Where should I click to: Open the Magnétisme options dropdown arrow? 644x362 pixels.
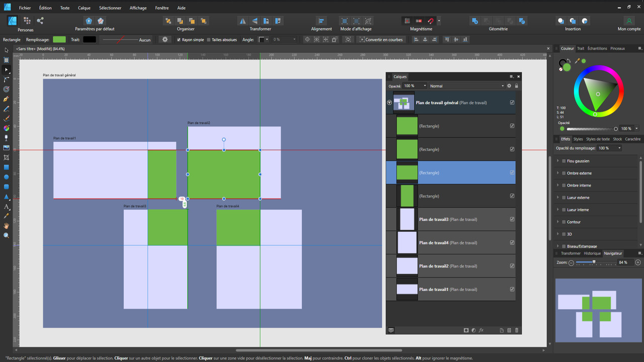tap(439, 21)
